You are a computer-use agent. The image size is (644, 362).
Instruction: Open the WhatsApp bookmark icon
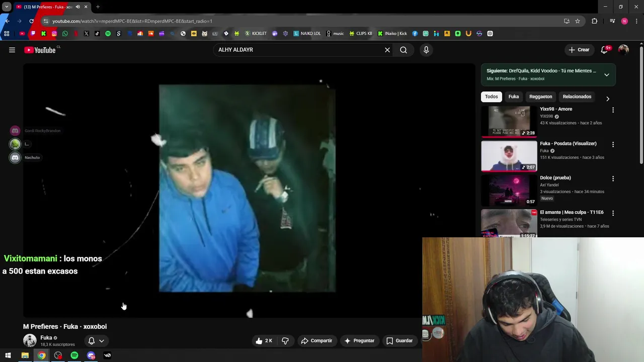click(x=65, y=34)
